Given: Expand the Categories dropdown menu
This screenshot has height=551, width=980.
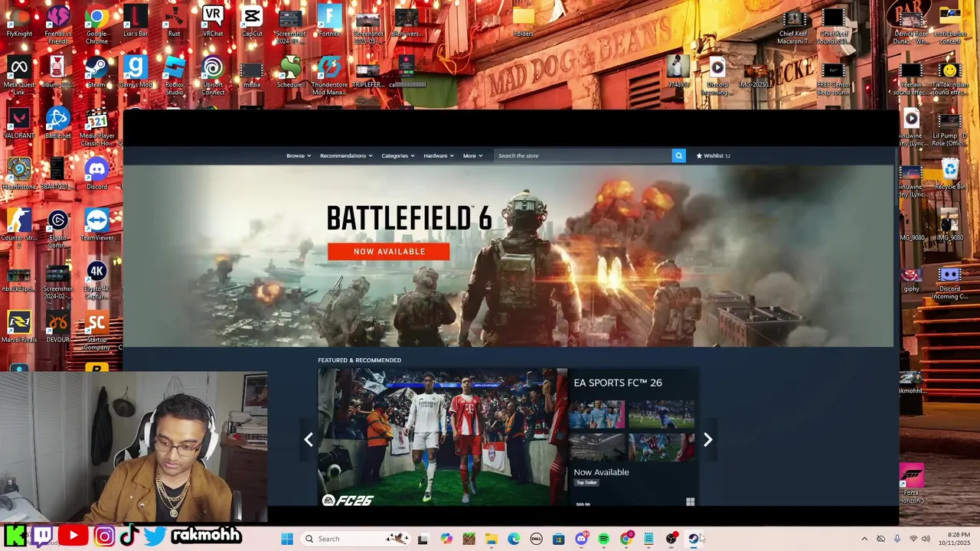Looking at the screenshot, I should pos(398,155).
